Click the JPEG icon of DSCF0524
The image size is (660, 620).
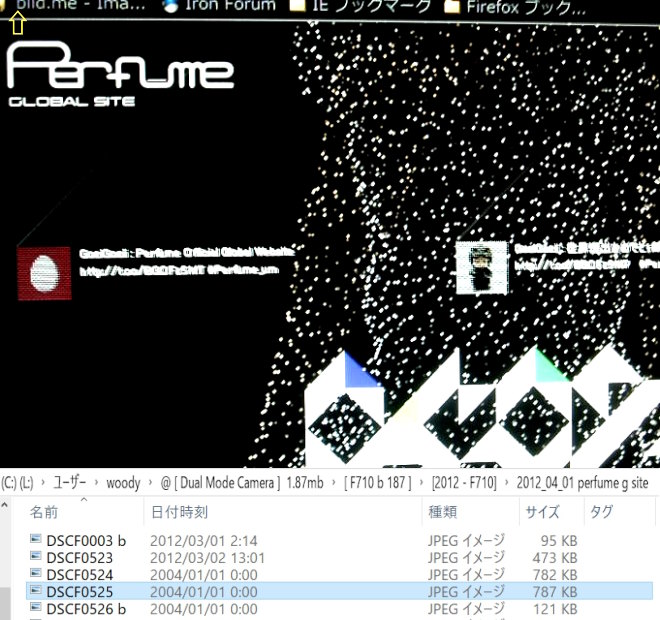[36, 573]
